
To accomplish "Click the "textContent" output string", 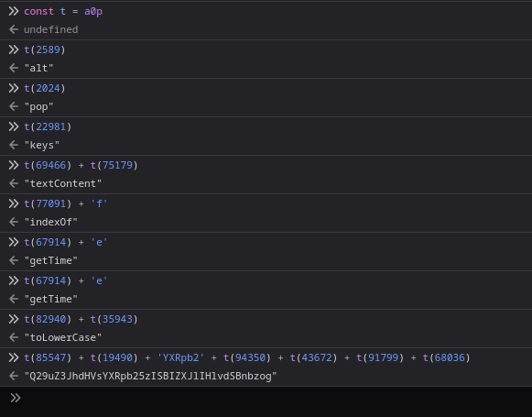I will click(63, 183).
